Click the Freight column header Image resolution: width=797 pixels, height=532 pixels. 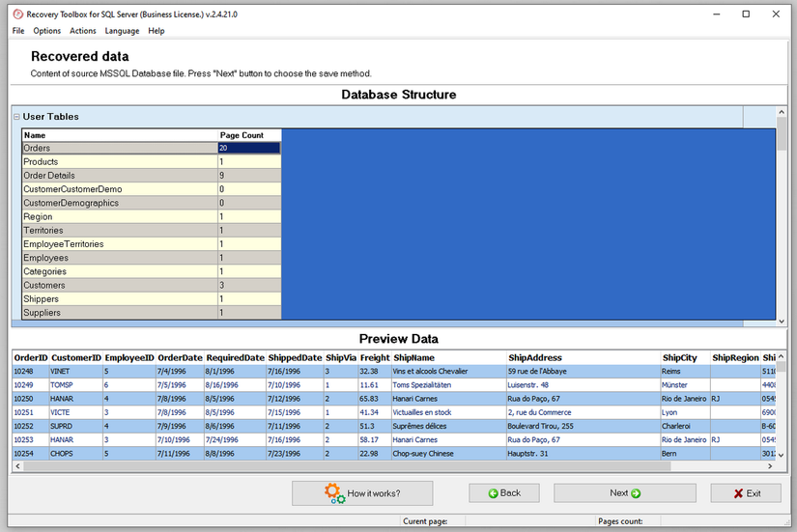[375, 357]
